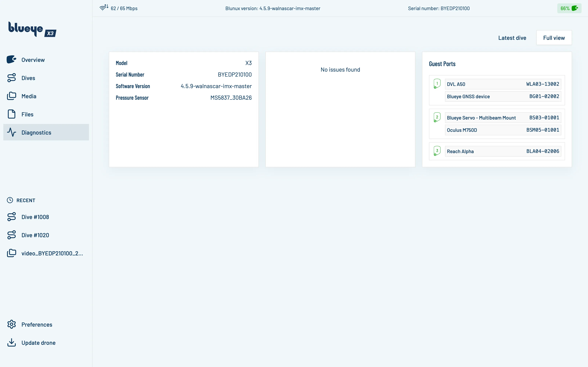The width and height of the screenshot is (588, 367).
Task: Click the guest port 3 icon
Action: click(437, 151)
